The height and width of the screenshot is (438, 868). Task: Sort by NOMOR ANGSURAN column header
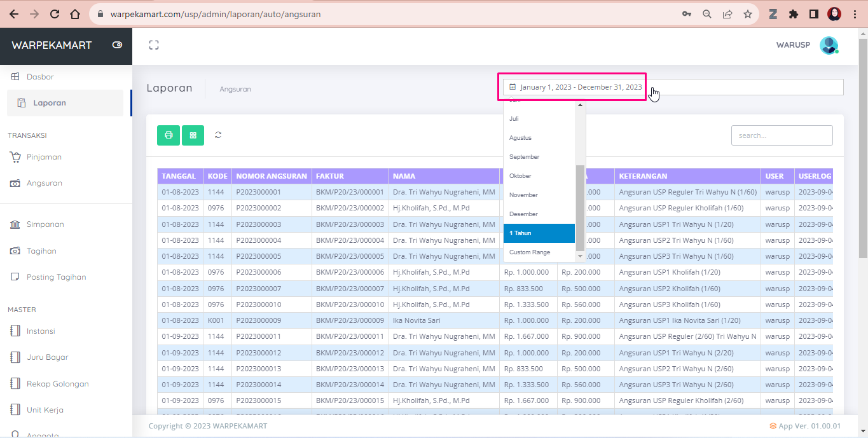pyautogui.click(x=272, y=176)
